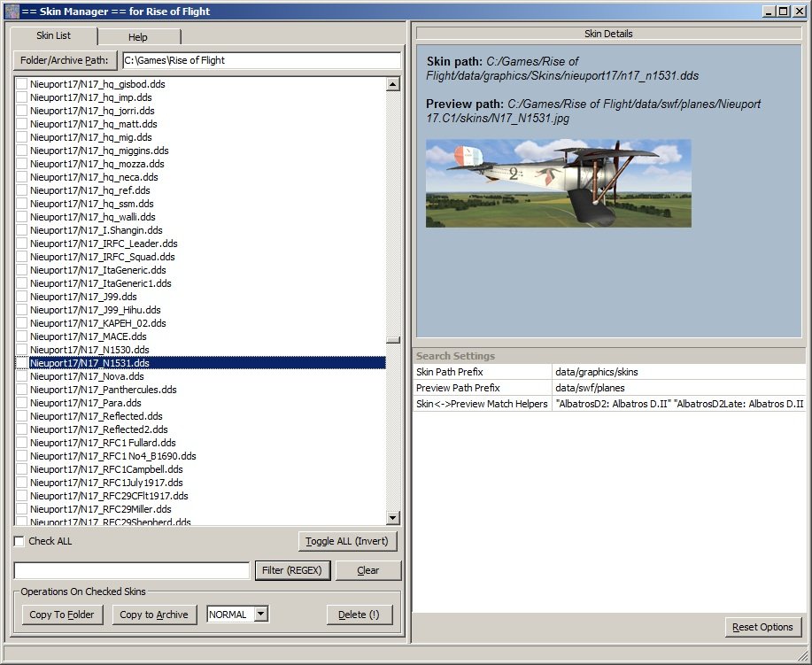Tick checkbox for N17_IRFC_Leader.dds
The image size is (812, 665).
[x=22, y=244]
